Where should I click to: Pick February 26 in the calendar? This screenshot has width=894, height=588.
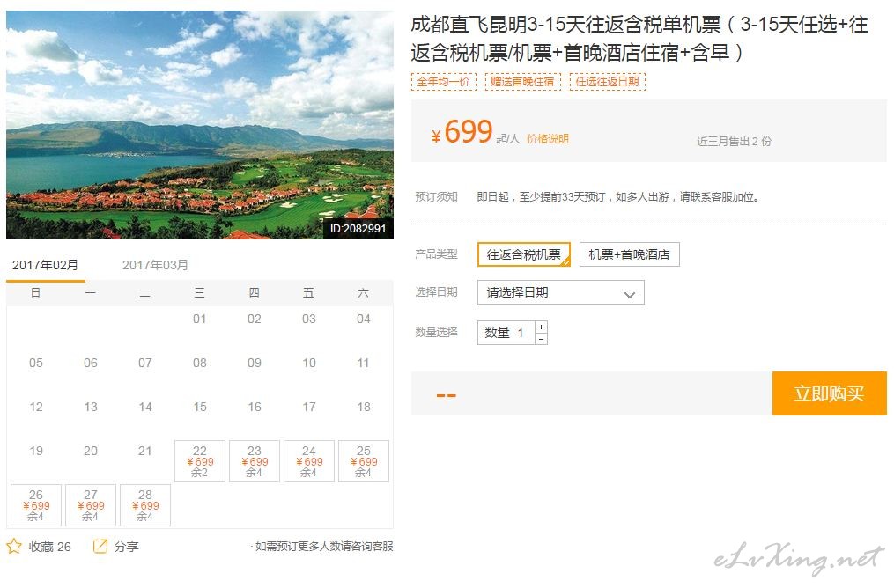click(36, 504)
